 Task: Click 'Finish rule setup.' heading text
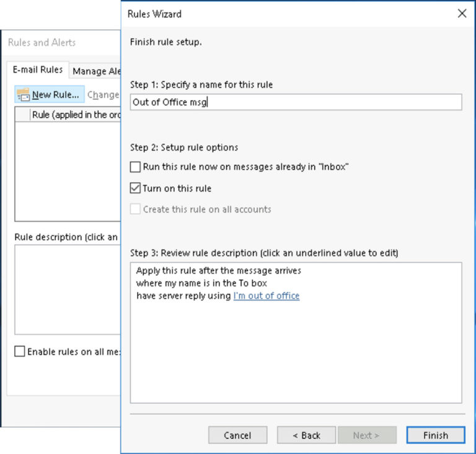click(x=165, y=42)
